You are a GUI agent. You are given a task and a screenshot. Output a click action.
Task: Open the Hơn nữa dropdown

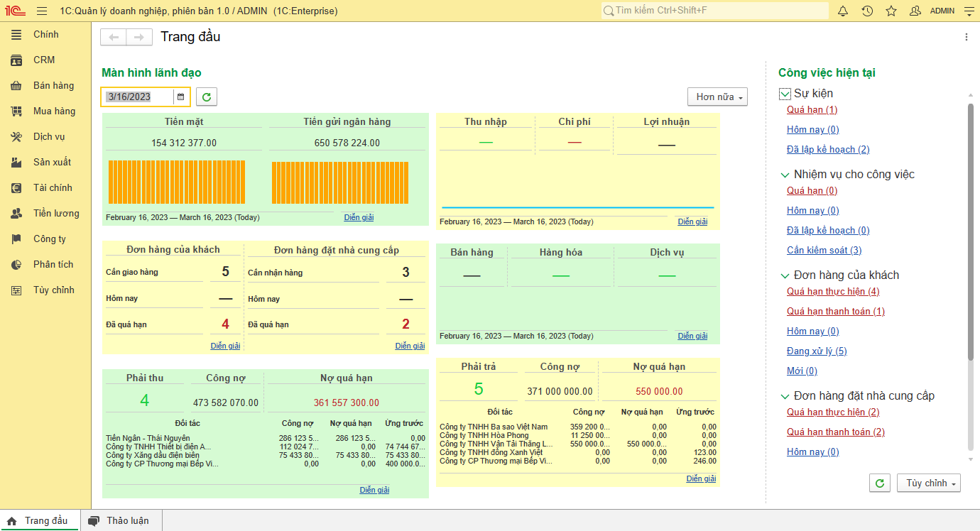click(x=717, y=97)
